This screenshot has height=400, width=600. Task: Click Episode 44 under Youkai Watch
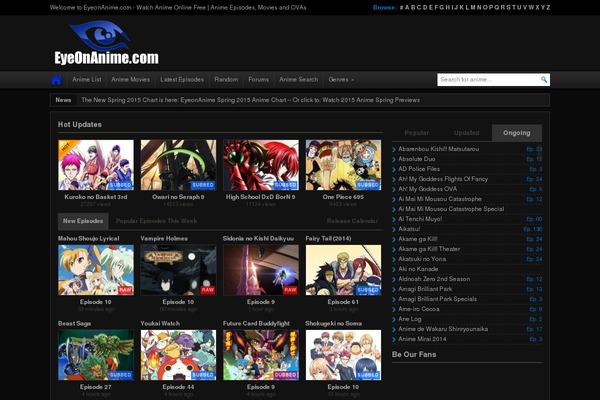tap(178, 387)
